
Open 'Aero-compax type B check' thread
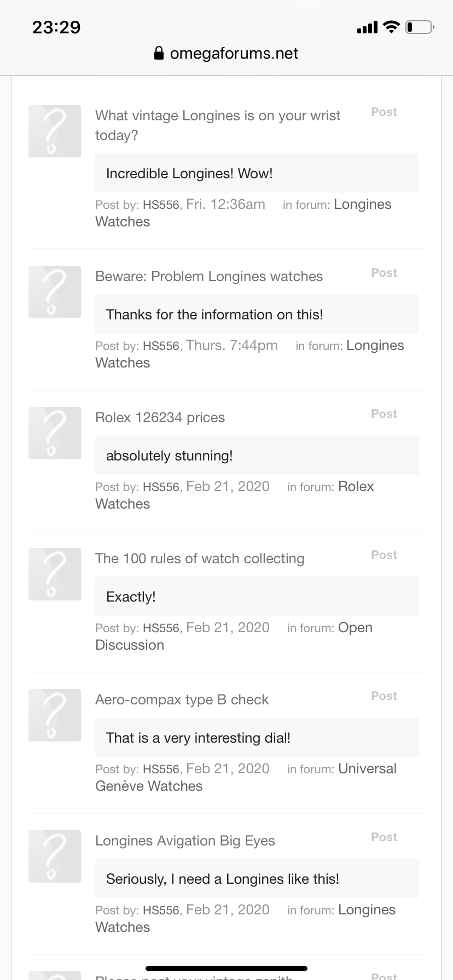point(182,699)
